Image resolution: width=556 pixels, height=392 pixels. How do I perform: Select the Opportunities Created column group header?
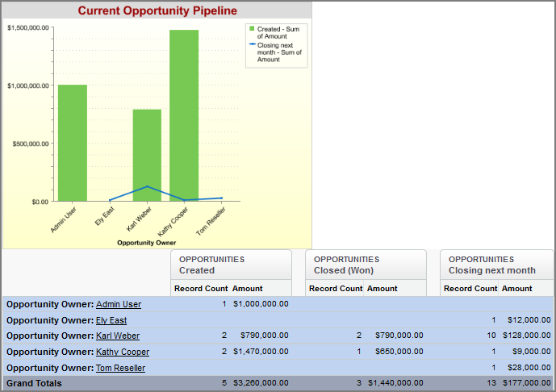coord(231,265)
